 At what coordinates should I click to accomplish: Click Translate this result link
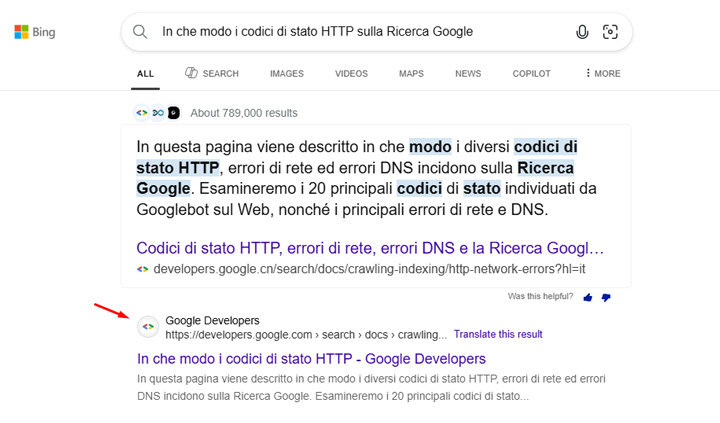click(498, 334)
